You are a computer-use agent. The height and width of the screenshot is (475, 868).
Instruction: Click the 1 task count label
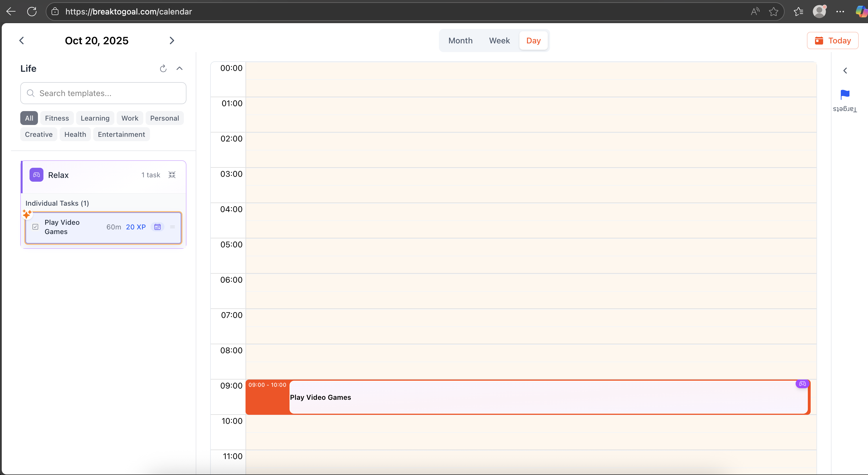(151, 175)
